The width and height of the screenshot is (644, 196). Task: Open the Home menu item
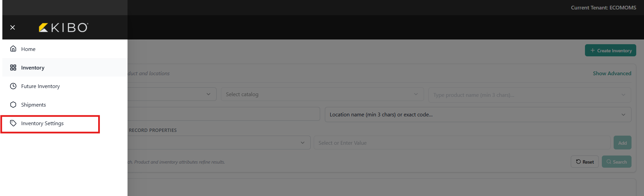pyautogui.click(x=65, y=49)
